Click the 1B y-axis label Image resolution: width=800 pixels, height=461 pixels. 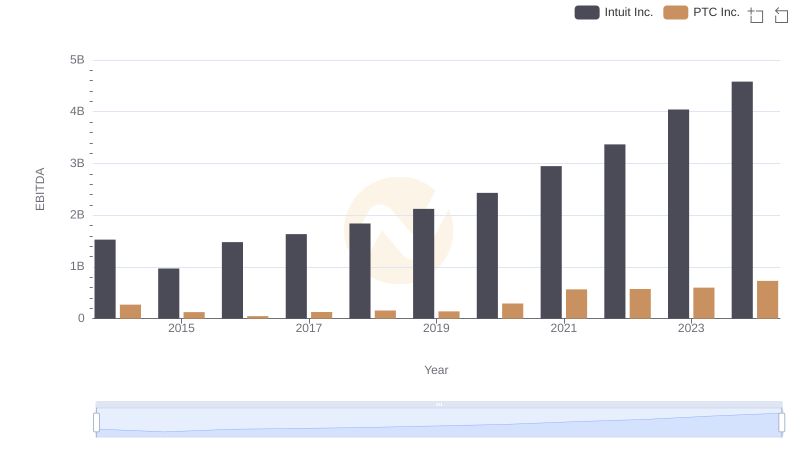[77, 266]
